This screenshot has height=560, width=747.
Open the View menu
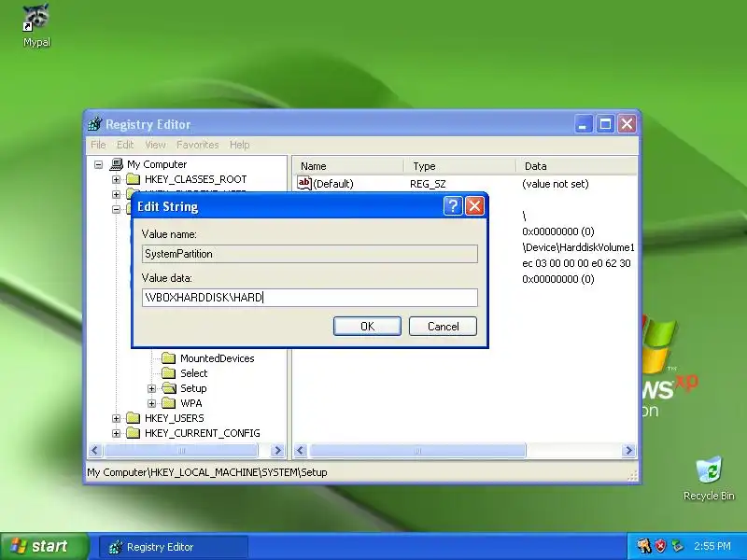pos(155,145)
